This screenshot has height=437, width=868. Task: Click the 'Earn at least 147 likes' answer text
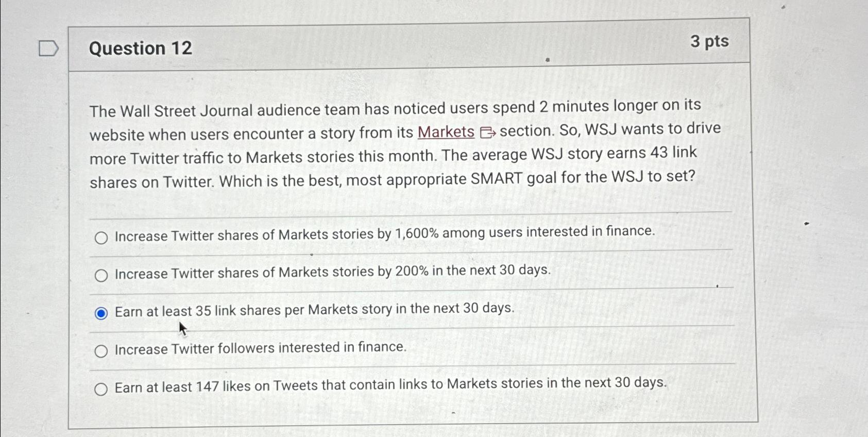[x=390, y=384]
